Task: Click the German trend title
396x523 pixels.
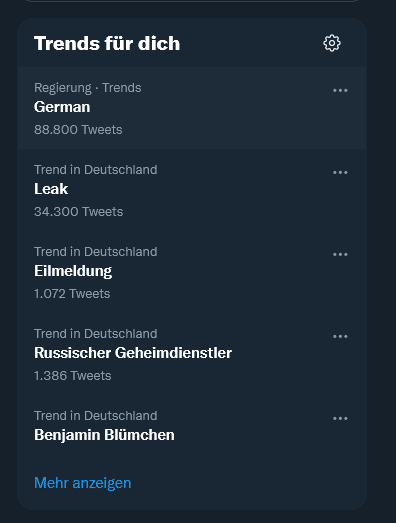Action: (62, 107)
